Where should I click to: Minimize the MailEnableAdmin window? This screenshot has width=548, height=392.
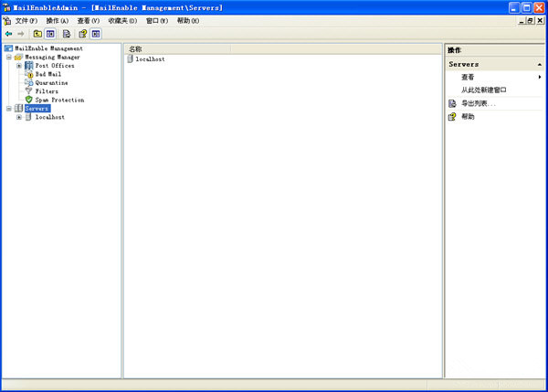[514, 7]
